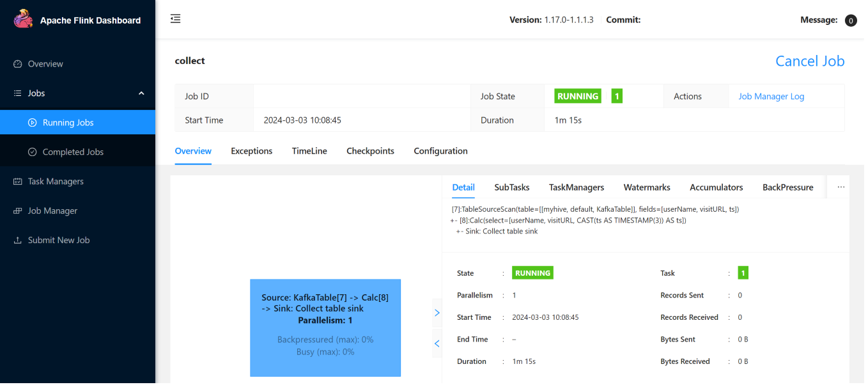Screen dimensions: 868x387
Task: Click the RUNNING state tag in detail
Action: tap(532, 273)
